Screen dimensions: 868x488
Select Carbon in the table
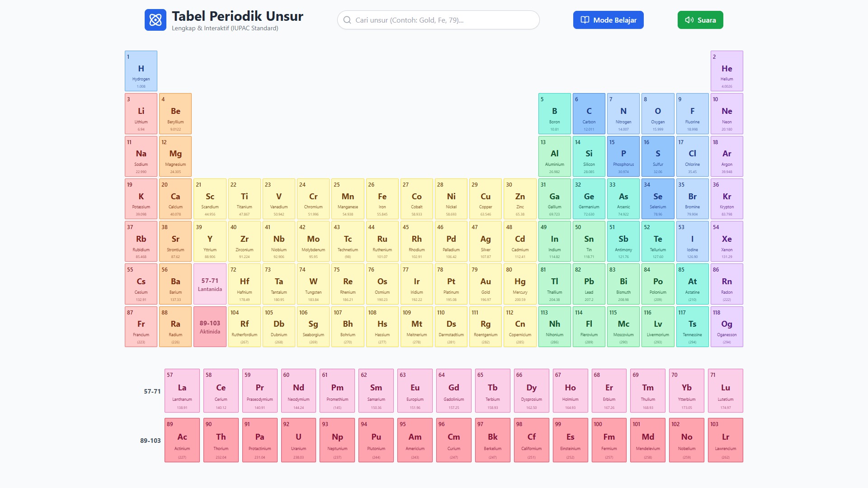[x=589, y=113]
